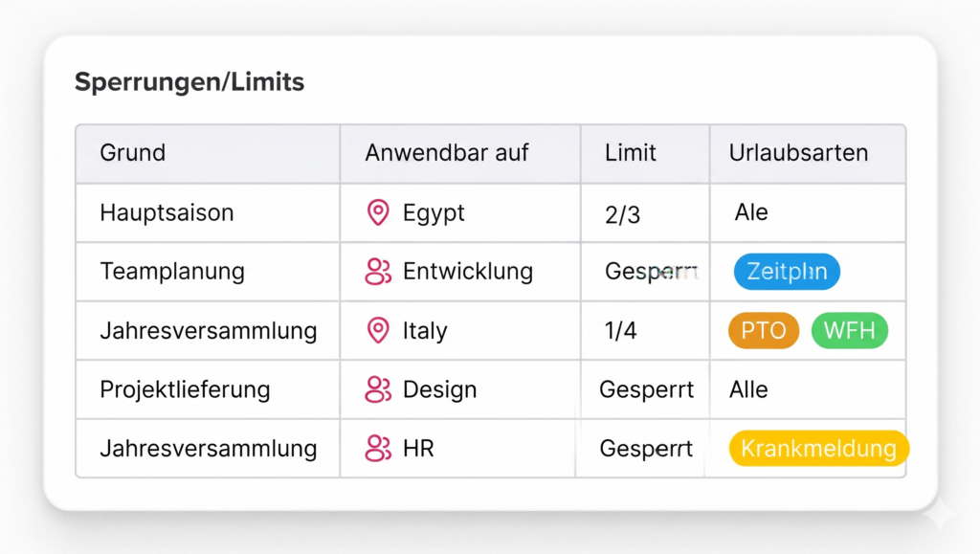Screen dimensions: 980x554
Task: Click the Projektlieferung entry
Action: tap(186, 389)
